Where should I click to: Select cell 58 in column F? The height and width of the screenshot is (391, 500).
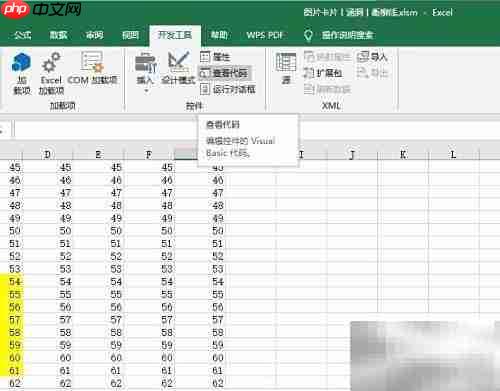tap(149, 332)
